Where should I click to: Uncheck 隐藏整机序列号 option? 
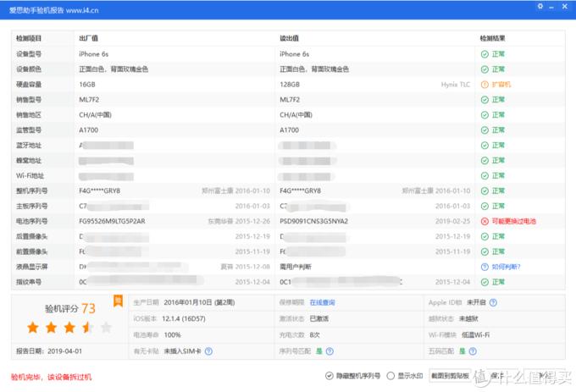click(x=329, y=375)
